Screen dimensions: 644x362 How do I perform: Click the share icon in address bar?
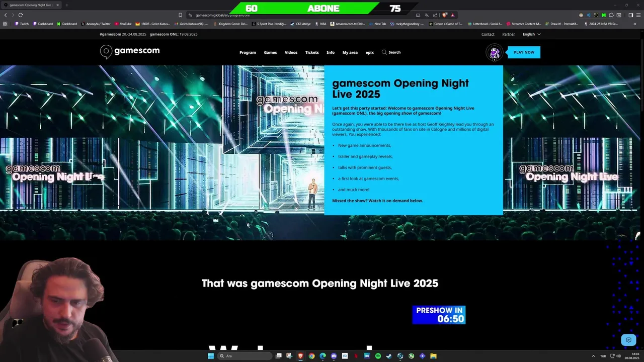(436, 15)
